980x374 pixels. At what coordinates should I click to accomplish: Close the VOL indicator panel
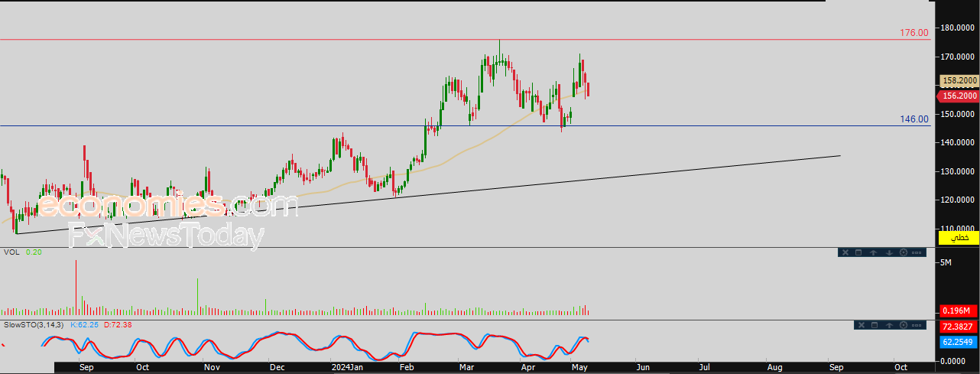point(844,252)
